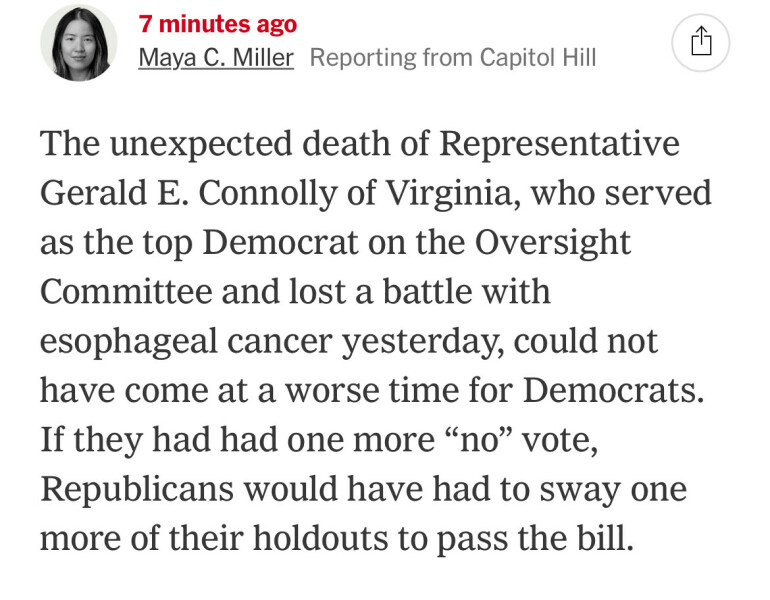Tap the share icon button

pos(701,42)
